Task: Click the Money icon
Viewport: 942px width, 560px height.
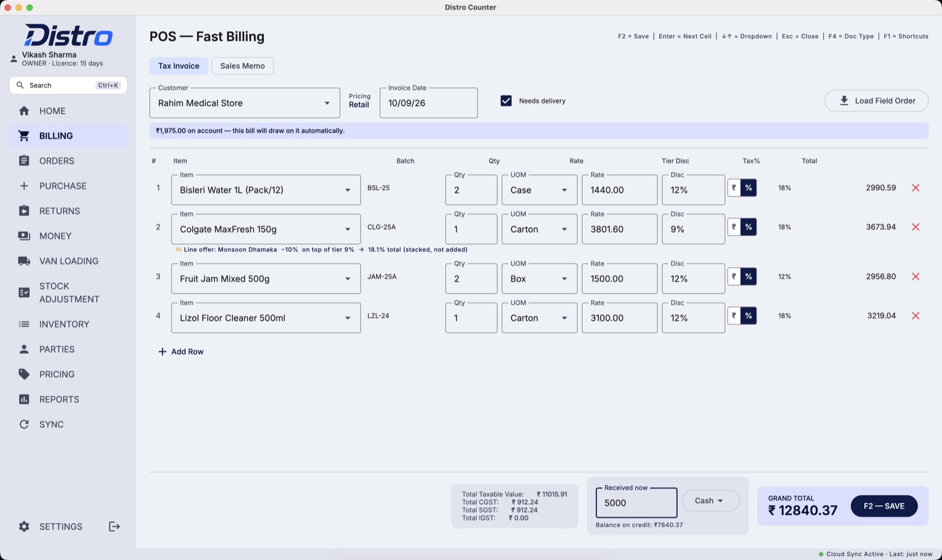Action: (x=24, y=236)
